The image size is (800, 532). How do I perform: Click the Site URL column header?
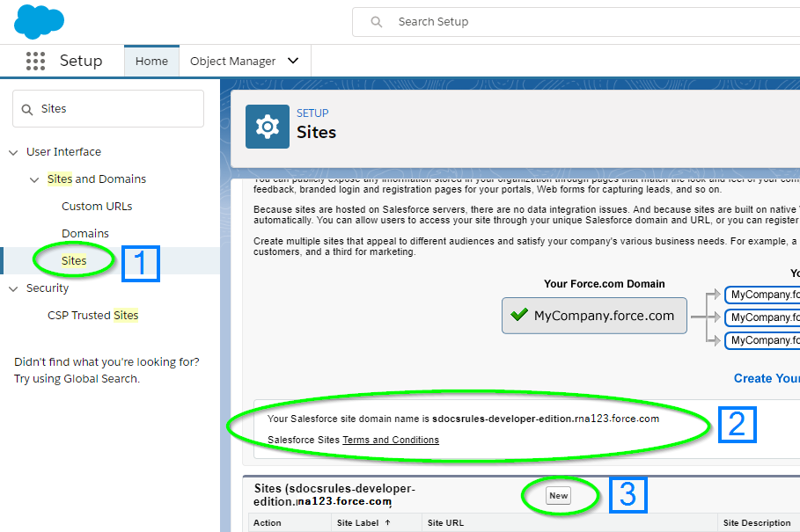tap(445, 523)
